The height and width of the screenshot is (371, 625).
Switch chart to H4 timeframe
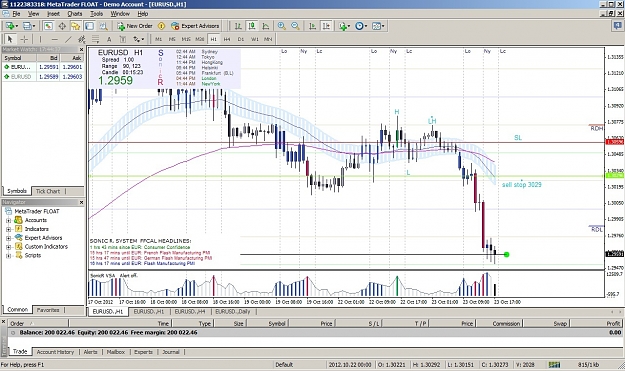227,39
